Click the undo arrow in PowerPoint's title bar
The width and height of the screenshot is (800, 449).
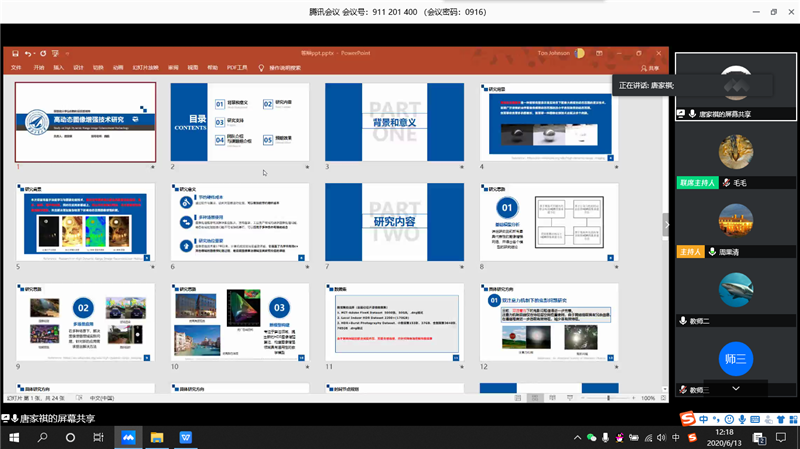30,53
